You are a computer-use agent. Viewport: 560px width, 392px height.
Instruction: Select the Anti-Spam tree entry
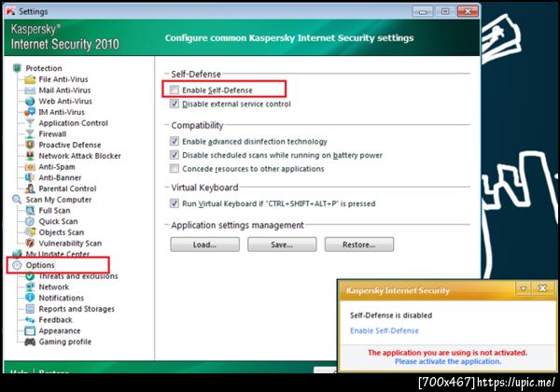pos(57,167)
